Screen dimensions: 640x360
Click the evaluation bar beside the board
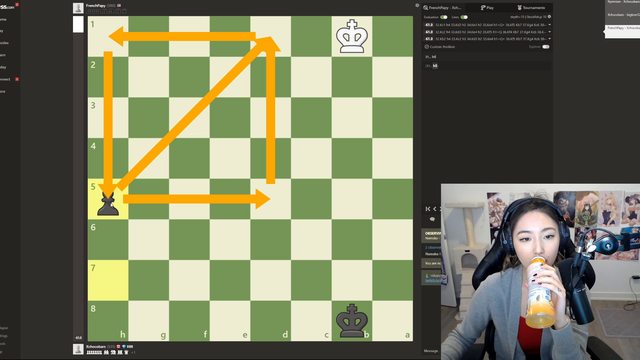click(x=78, y=178)
